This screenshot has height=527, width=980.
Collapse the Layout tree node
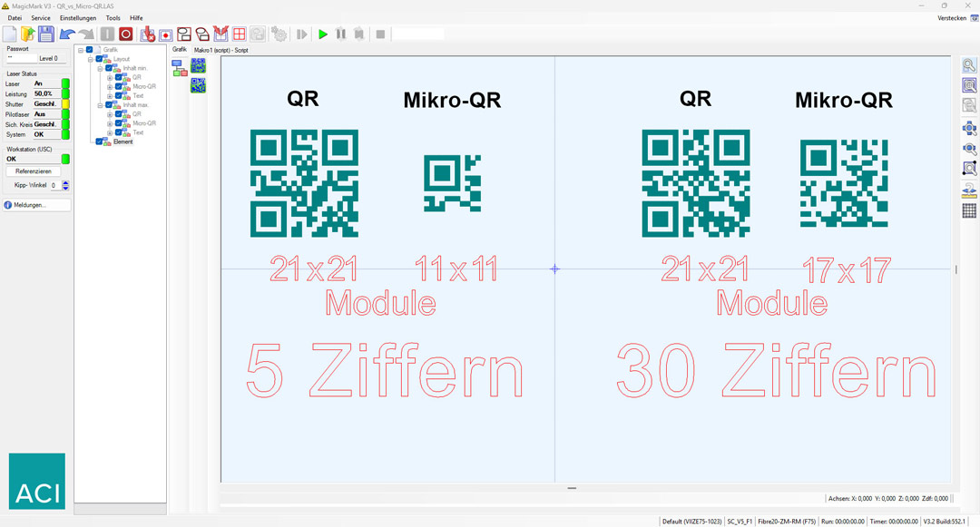pos(90,59)
